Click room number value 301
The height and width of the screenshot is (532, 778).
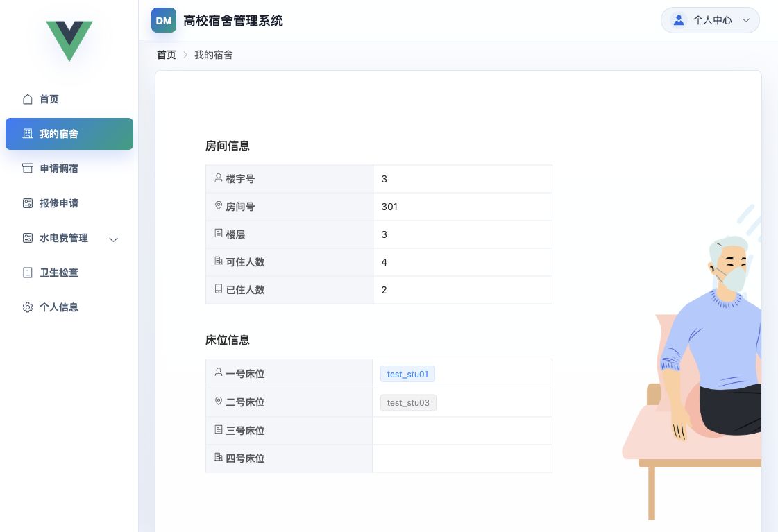[389, 207]
